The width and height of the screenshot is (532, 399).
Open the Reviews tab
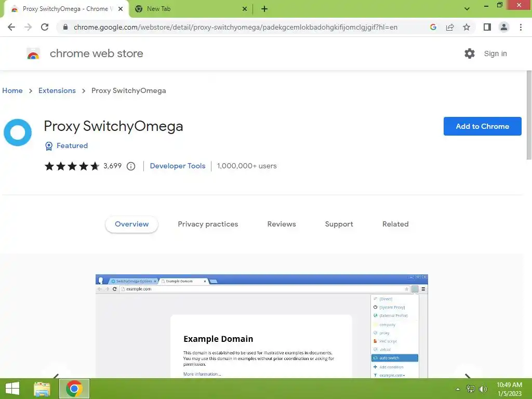click(282, 224)
